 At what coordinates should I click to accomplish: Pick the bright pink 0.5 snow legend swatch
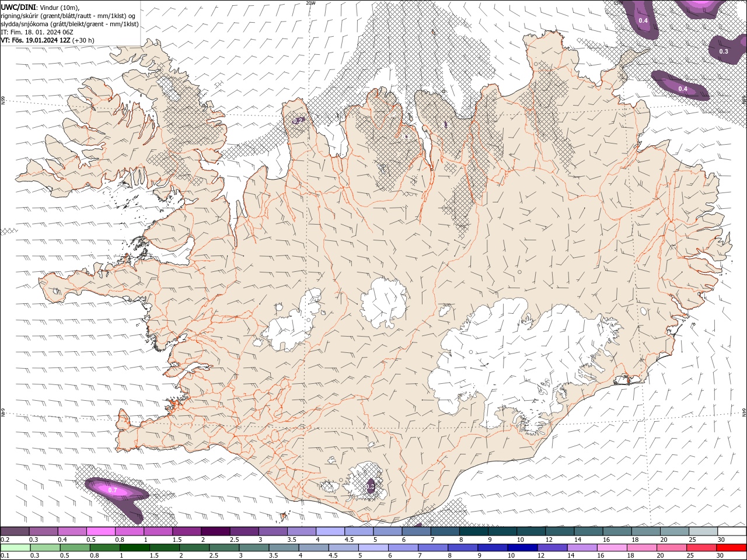point(100,531)
